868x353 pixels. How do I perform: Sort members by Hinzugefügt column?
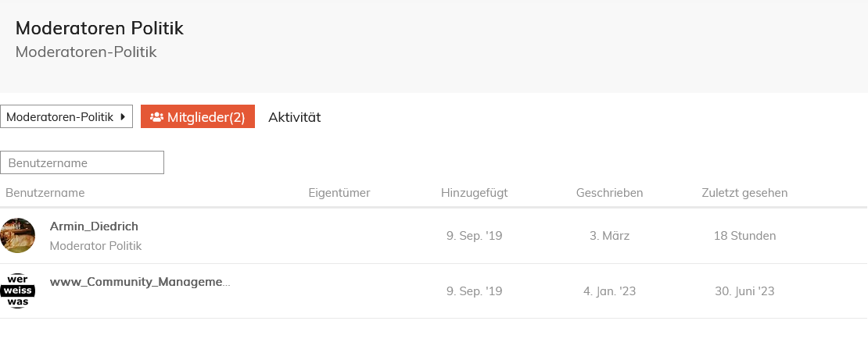click(475, 193)
